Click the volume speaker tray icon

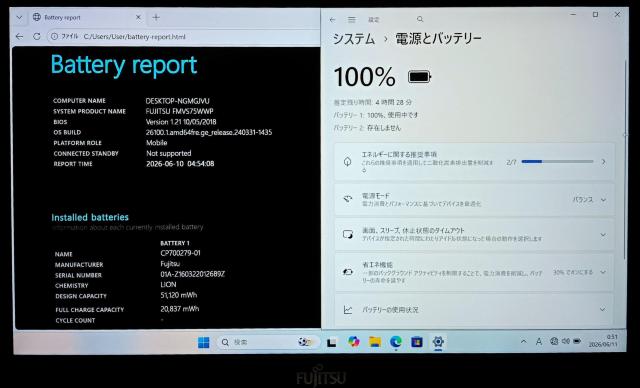pyautogui.click(x=565, y=341)
